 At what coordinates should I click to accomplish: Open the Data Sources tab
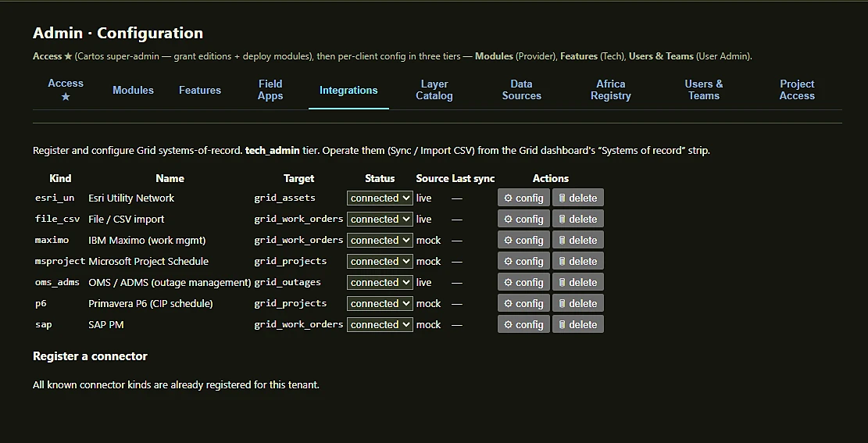pyautogui.click(x=521, y=90)
